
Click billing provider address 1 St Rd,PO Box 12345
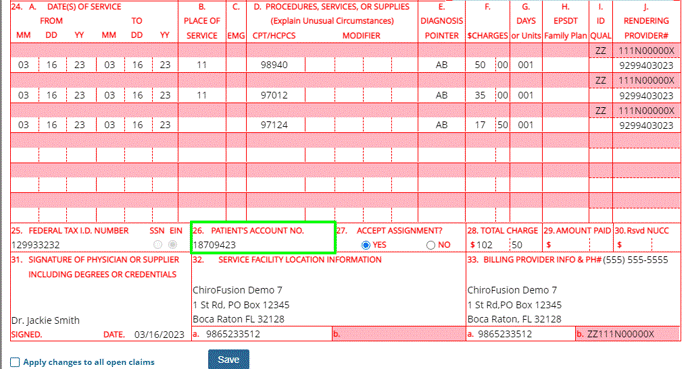514,305
